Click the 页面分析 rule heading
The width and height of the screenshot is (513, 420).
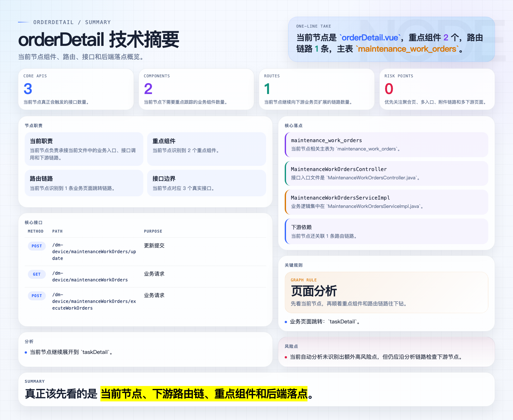point(314,291)
